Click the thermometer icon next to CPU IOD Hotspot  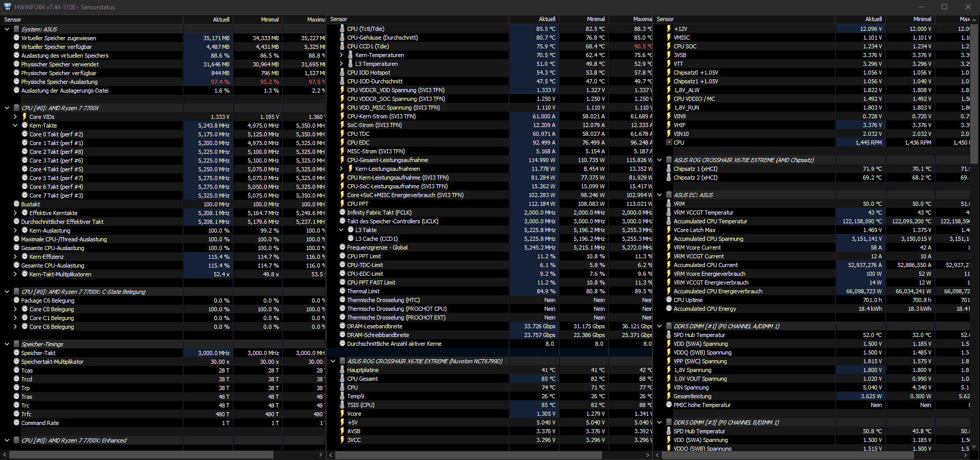point(342,73)
